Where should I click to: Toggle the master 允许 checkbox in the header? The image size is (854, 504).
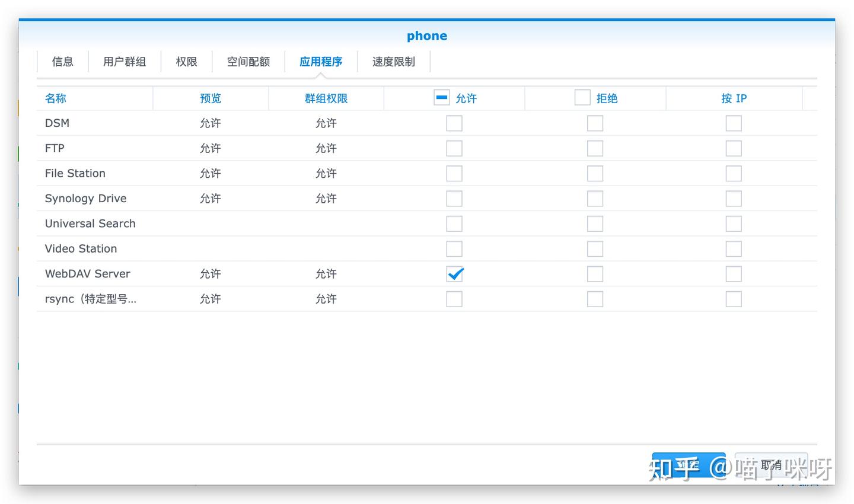[x=441, y=97]
